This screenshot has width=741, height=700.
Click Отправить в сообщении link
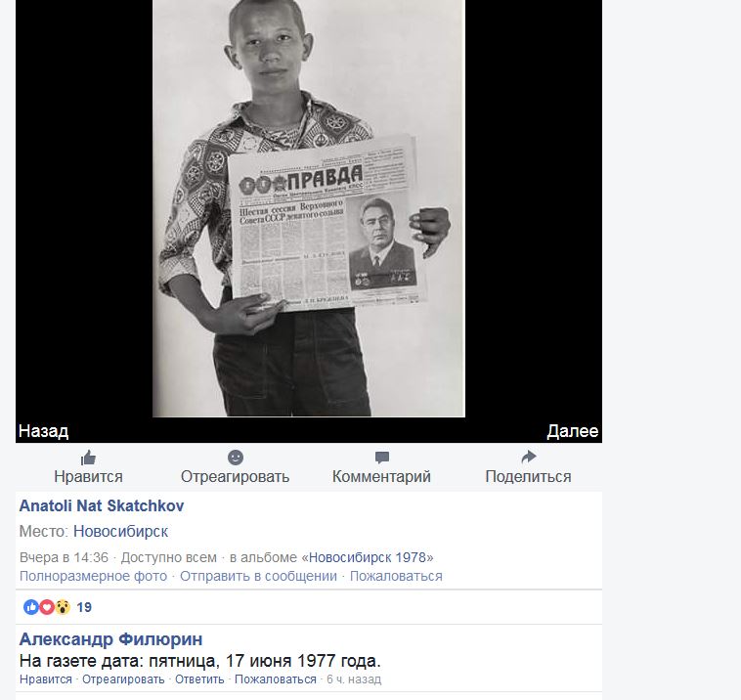(x=258, y=576)
